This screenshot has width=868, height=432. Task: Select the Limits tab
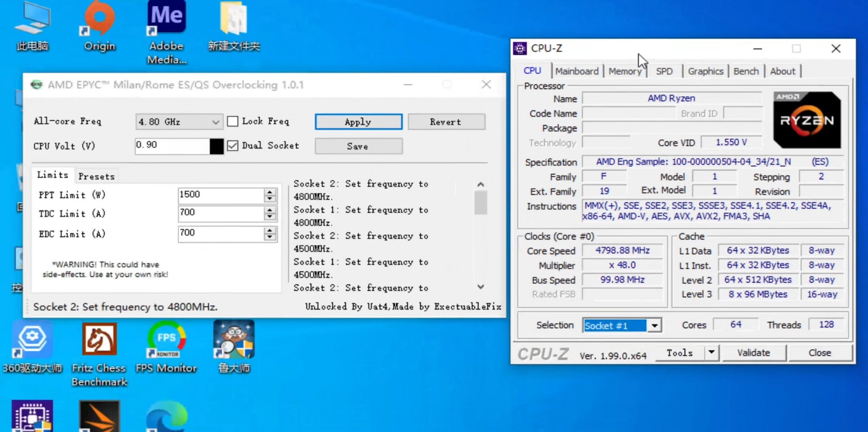(53, 175)
